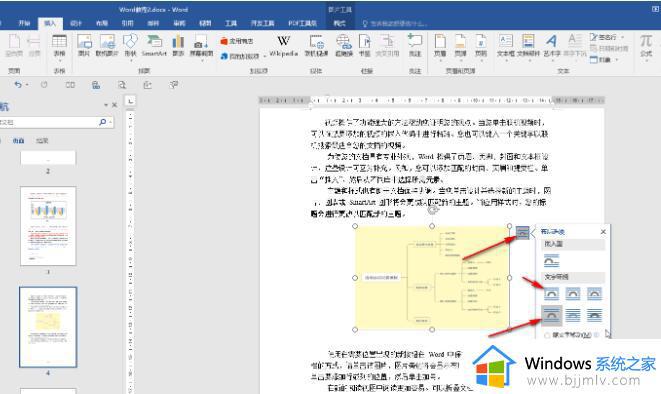Insert a Chart
Screen dimensions: 661x394
(x=178, y=46)
